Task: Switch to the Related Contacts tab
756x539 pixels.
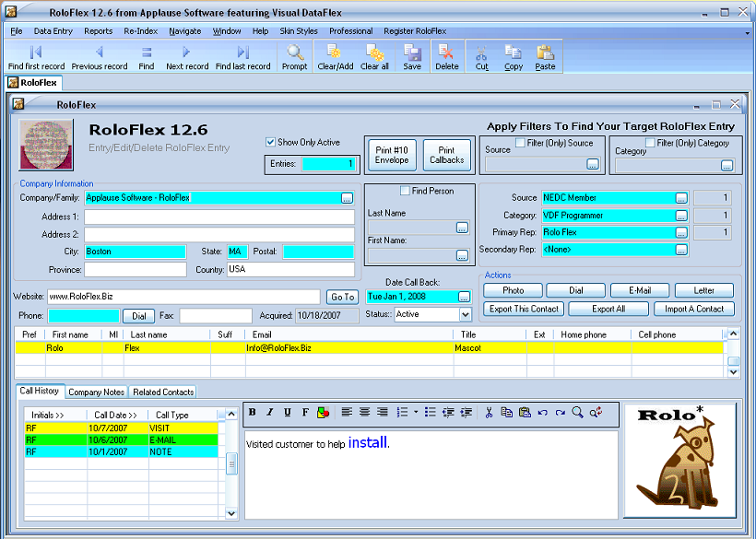Action: pos(163,393)
